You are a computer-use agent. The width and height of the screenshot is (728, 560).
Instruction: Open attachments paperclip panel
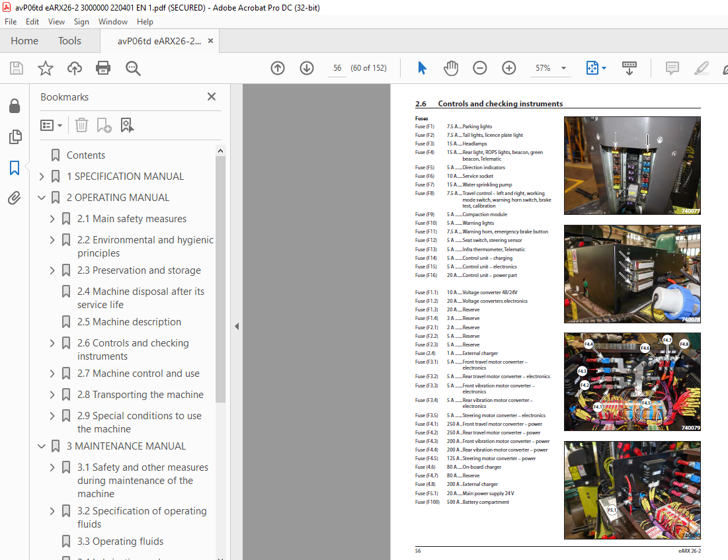[15, 198]
